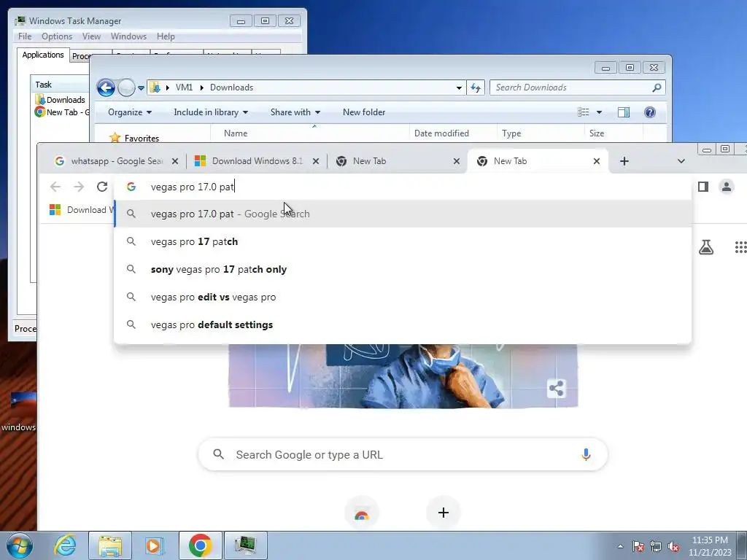This screenshot has height=560, width=747.
Task: Select Downloads task in Task Manager
Action: [x=61, y=100]
